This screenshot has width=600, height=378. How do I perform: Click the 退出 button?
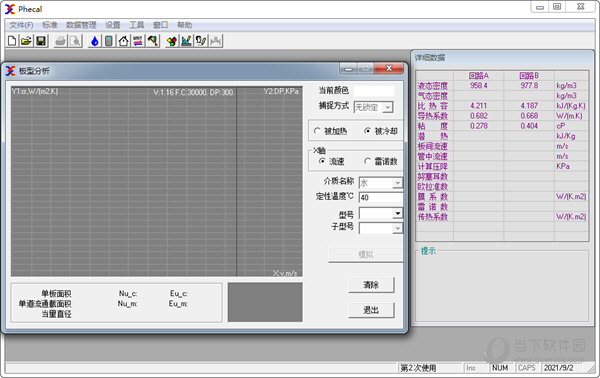(x=371, y=310)
